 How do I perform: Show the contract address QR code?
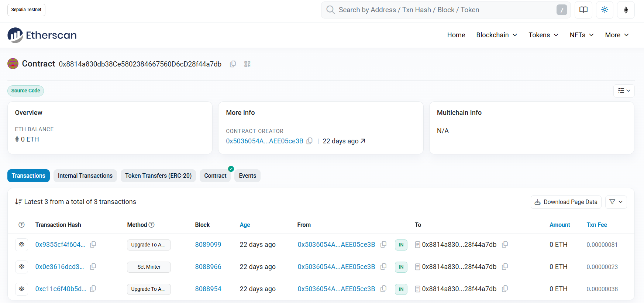point(247,64)
